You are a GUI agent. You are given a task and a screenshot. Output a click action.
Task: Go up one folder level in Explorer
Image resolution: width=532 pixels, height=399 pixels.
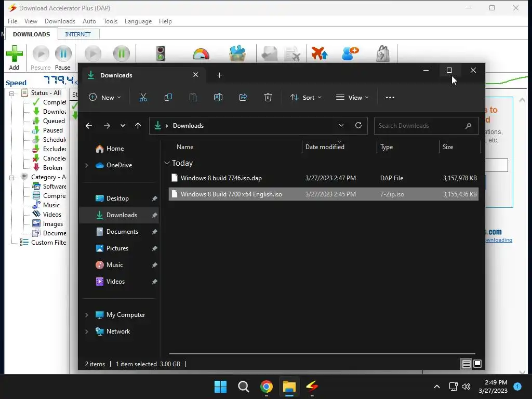[x=138, y=126]
